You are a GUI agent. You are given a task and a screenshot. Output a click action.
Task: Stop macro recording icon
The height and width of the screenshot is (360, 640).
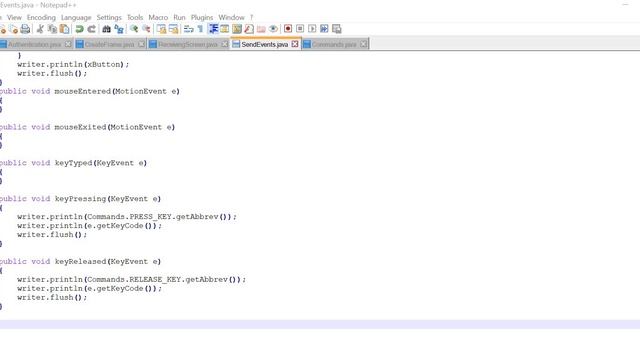point(300,29)
